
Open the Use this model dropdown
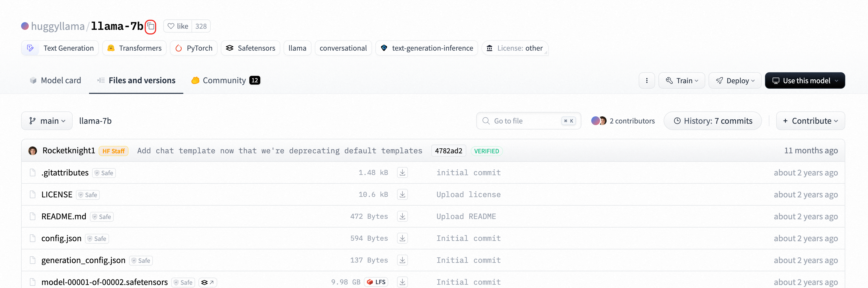805,80
